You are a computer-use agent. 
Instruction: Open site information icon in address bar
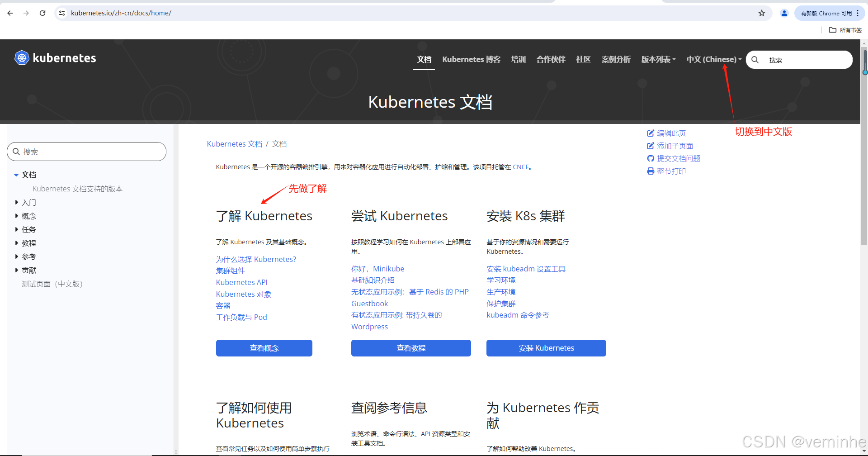[x=62, y=13]
